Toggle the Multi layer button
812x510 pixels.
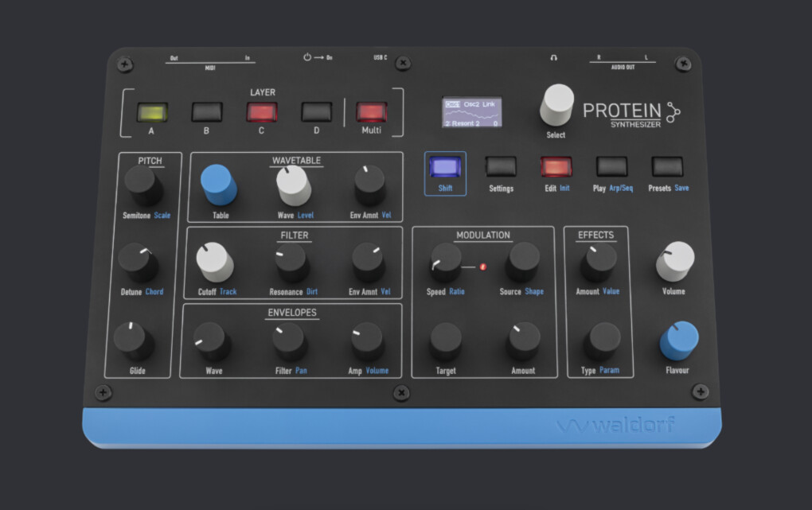[371, 112]
